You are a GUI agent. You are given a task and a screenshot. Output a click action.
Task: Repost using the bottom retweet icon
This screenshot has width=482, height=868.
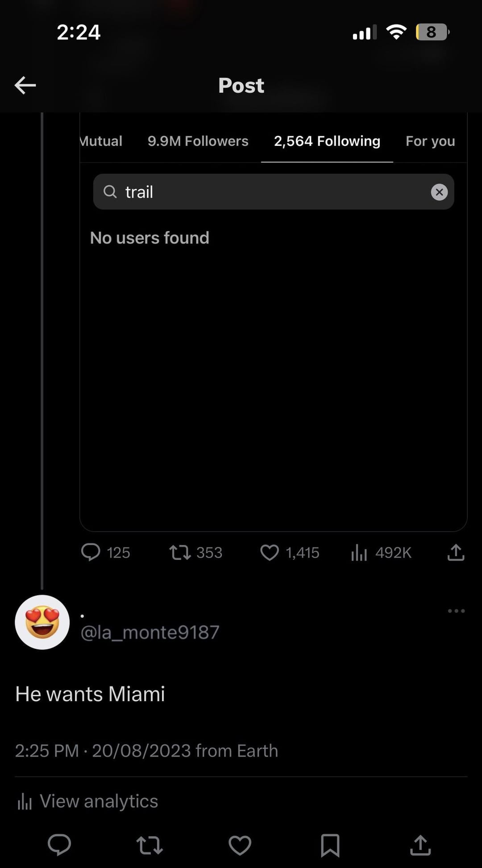tap(150, 845)
